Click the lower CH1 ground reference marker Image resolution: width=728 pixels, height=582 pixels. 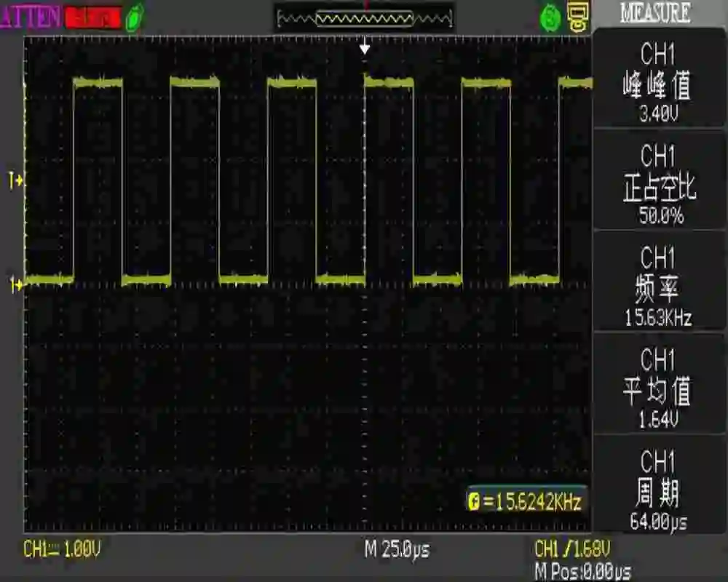pyautogui.click(x=15, y=284)
